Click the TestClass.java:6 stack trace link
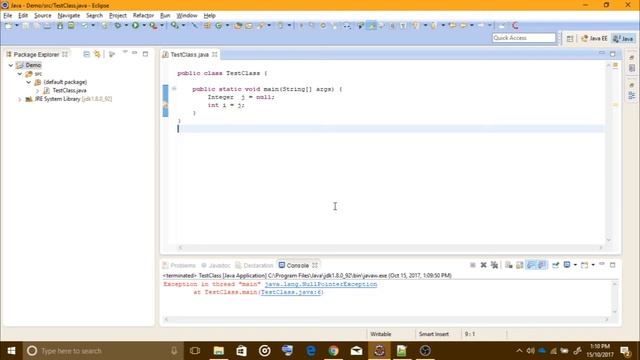 pyautogui.click(x=291, y=292)
